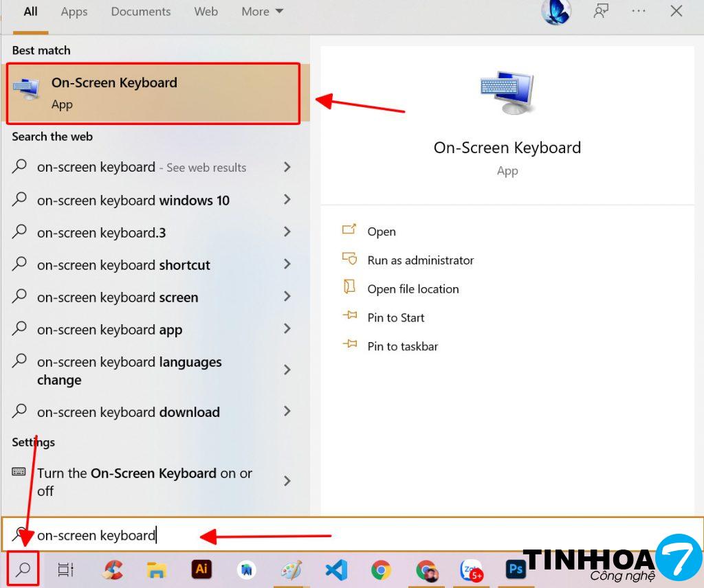Expand the More filter dropdown
Image resolution: width=704 pixels, height=588 pixels.
[x=262, y=12]
